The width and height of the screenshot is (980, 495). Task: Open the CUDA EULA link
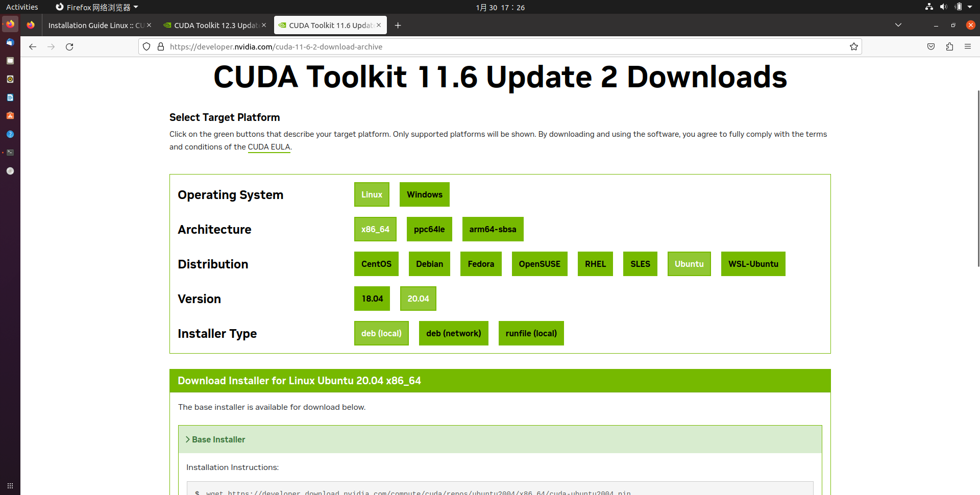pos(268,147)
